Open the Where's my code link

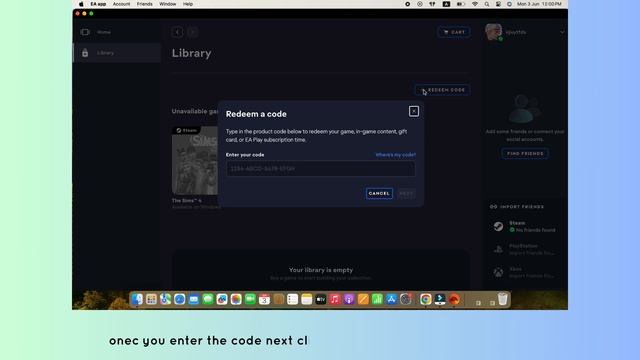pos(396,155)
